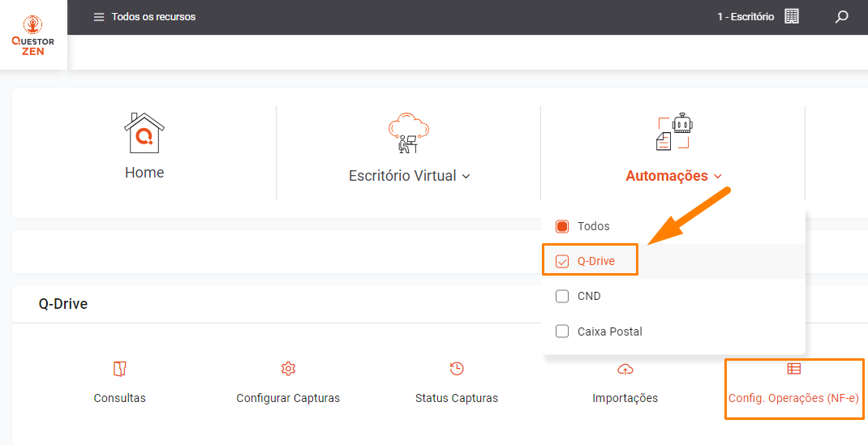Open Config. Operações (NF-e)
The width and height of the screenshot is (868, 445).
(x=794, y=398)
